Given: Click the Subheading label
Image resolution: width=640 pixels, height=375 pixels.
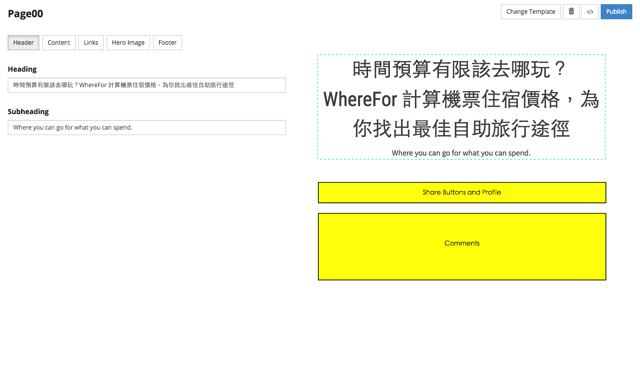Looking at the screenshot, I should (x=28, y=111).
